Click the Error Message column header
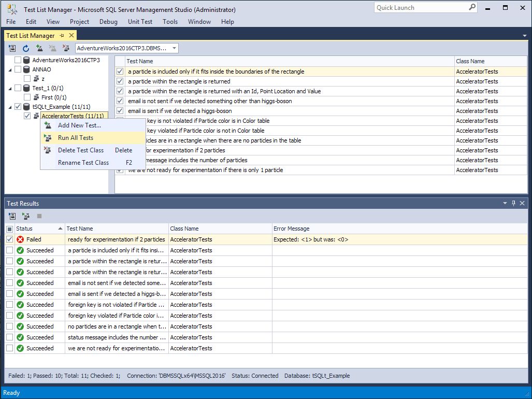The height and width of the screenshot is (399, 532). [x=400, y=229]
